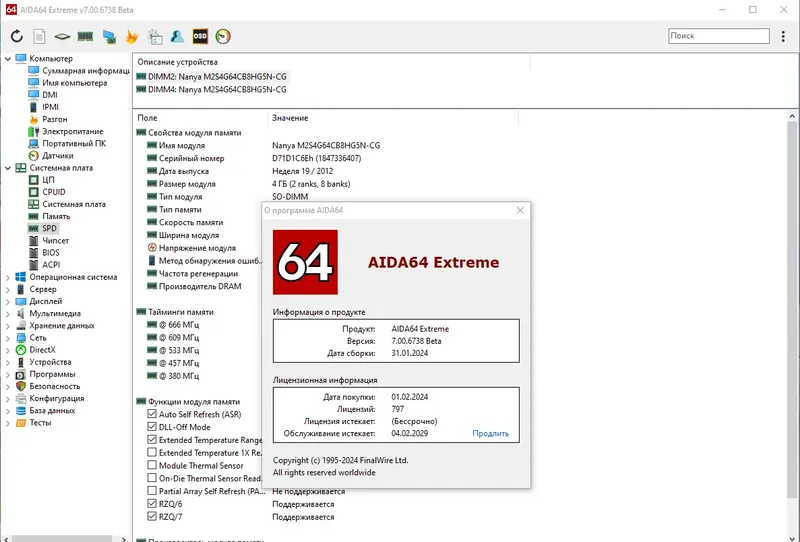The height and width of the screenshot is (542, 800).
Task: Click the tree horizontal scrollbar right arrow
Action: [123, 538]
